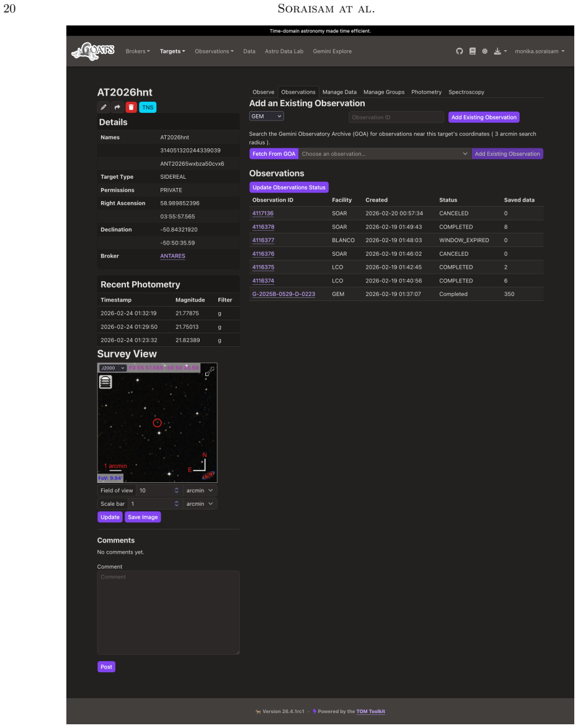The height and width of the screenshot is (728, 578).
Task: Click the Field of view stepper arrows
Action: [x=176, y=490]
